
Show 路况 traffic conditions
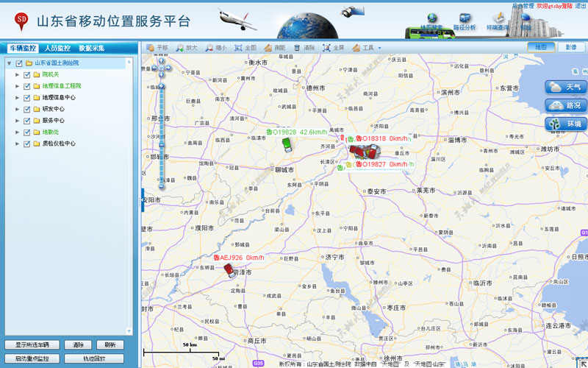click(565, 105)
